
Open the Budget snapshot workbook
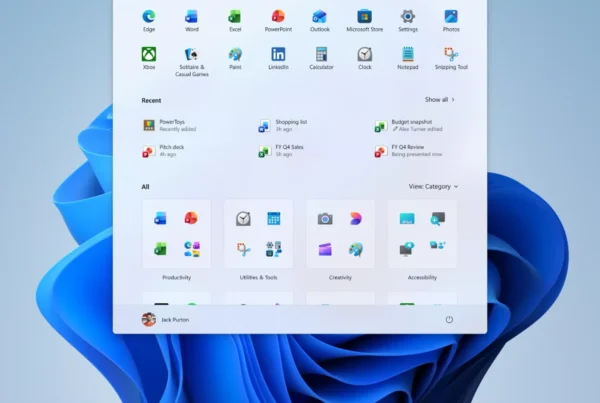pyautogui.click(x=408, y=125)
